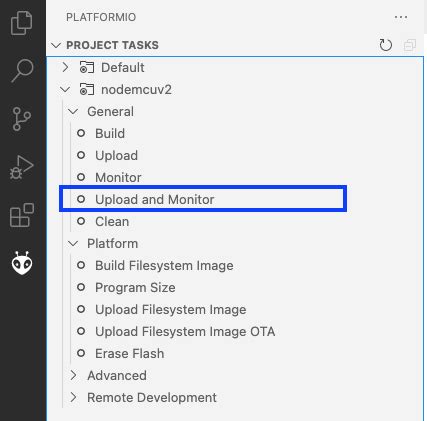Collapse the General task group

73,111
